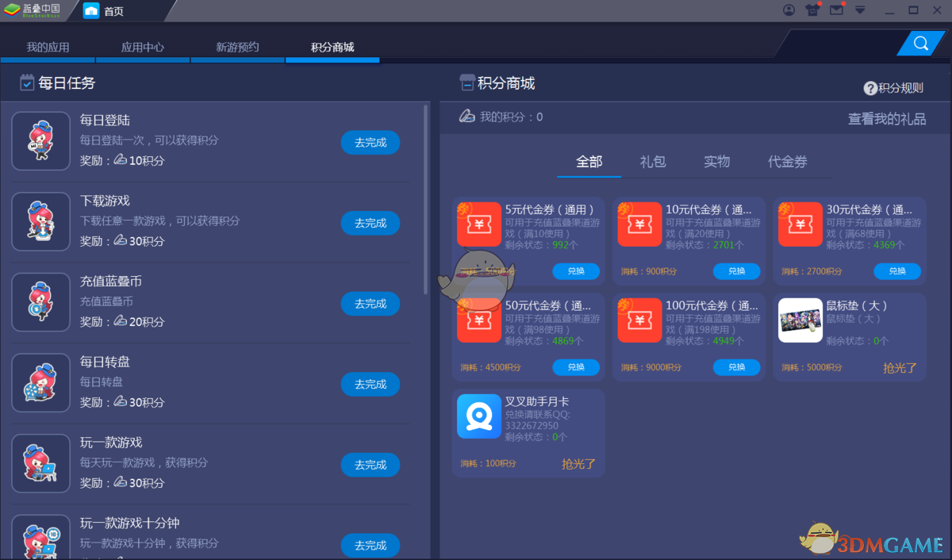Click the 每日登陆 mascot avatar
This screenshot has height=560, width=952.
point(40,140)
